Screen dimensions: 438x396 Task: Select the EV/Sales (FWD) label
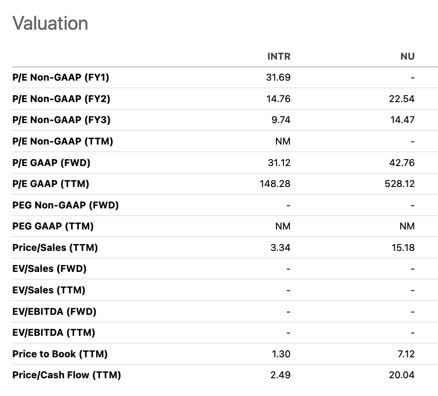[x=49, y=269]
